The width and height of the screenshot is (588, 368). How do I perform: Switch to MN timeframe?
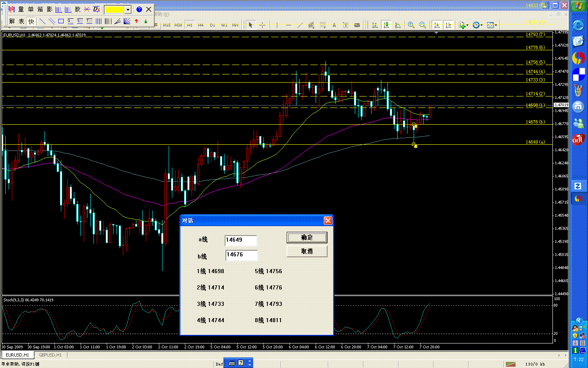click(x=235, y=25)
